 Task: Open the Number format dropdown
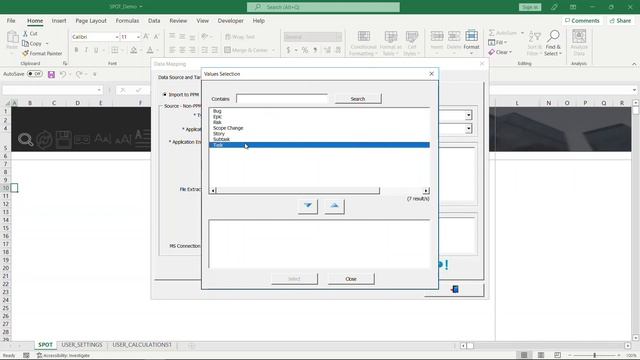[338, 37]
